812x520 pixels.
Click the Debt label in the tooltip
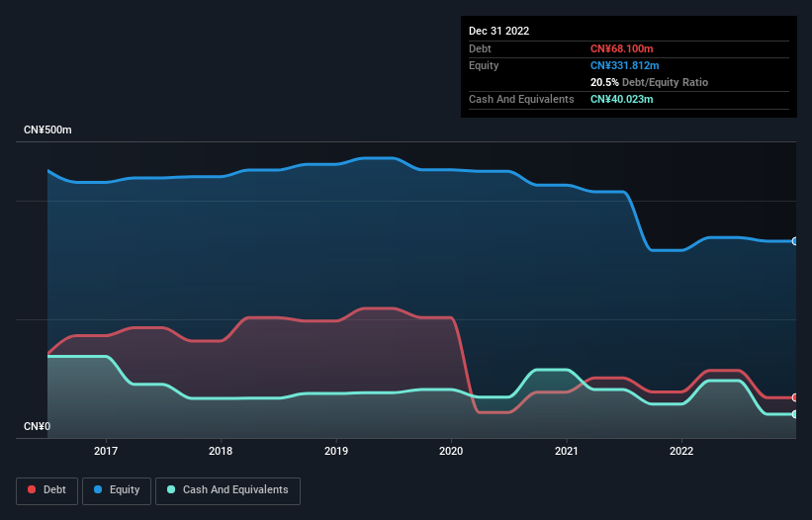pyautogui.click(x=480, y=48)
